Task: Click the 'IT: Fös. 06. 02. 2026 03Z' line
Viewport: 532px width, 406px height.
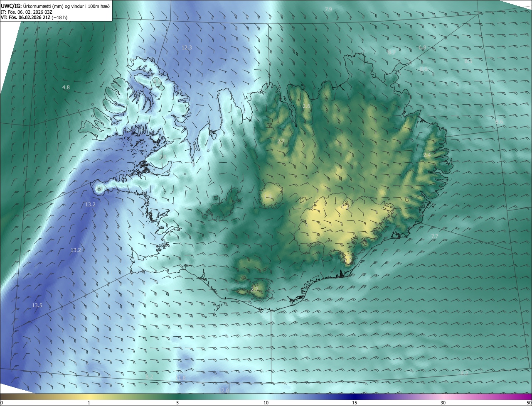Action: point(27,12)
